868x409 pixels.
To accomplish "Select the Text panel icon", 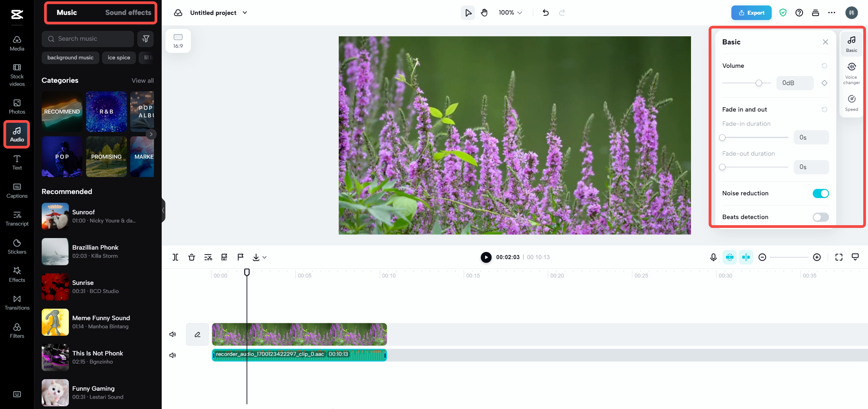I will 16,163.
